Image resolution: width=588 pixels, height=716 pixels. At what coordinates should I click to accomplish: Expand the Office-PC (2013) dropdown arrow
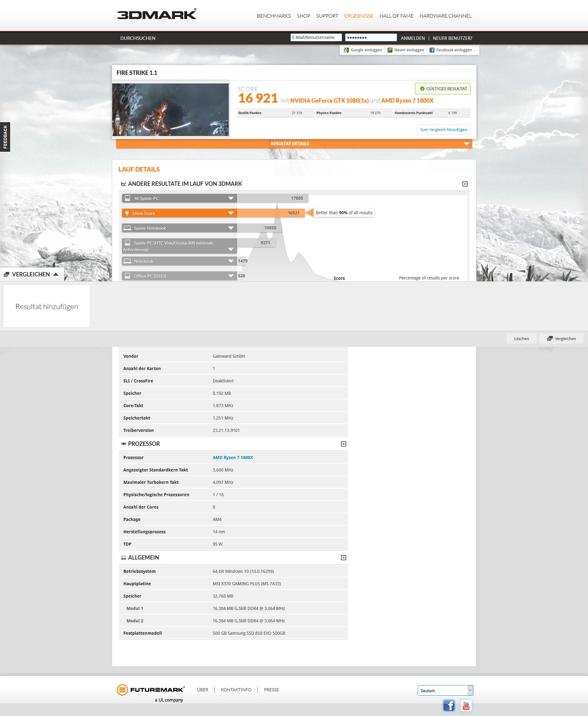point(231,276)
